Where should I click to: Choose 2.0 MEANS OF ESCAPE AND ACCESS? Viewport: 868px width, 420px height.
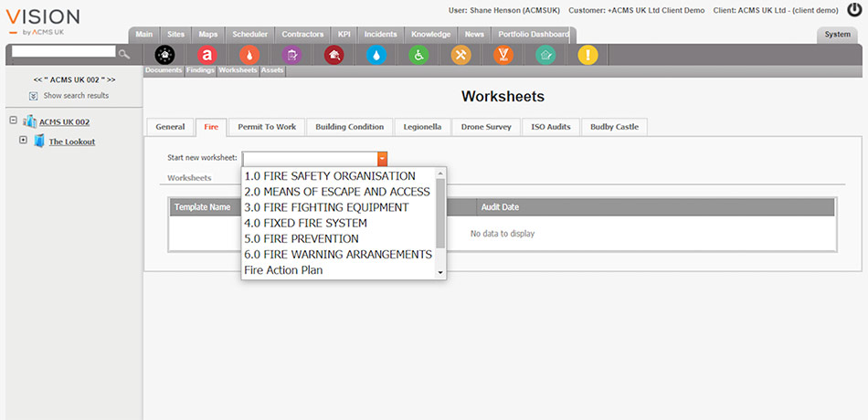(339, 192)
